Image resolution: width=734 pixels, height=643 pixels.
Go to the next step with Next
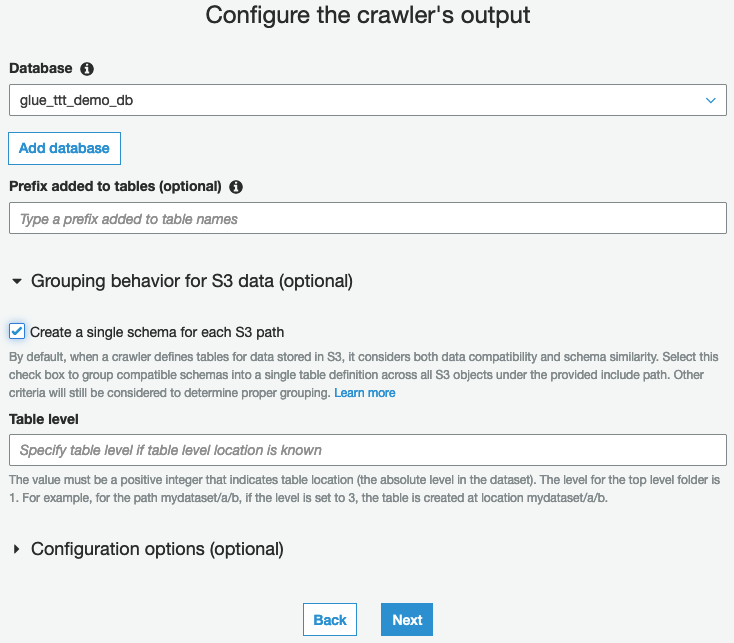coord(407,620)
